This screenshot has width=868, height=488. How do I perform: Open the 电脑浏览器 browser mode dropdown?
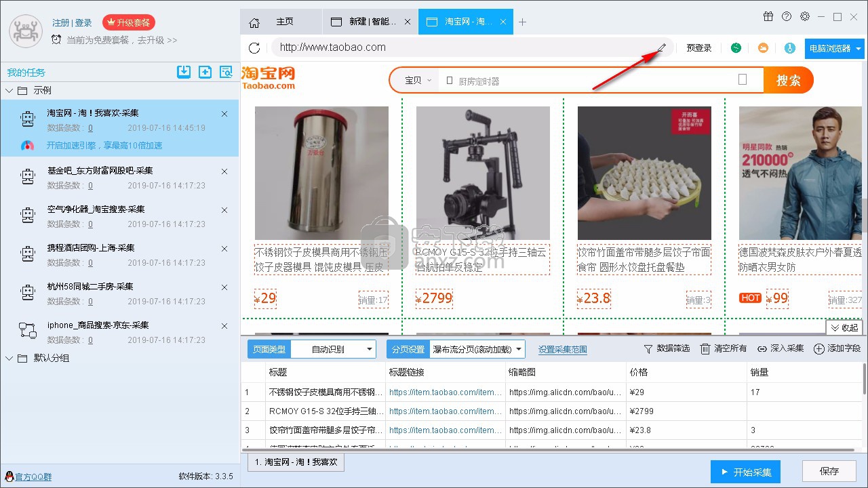pos(834,48)
